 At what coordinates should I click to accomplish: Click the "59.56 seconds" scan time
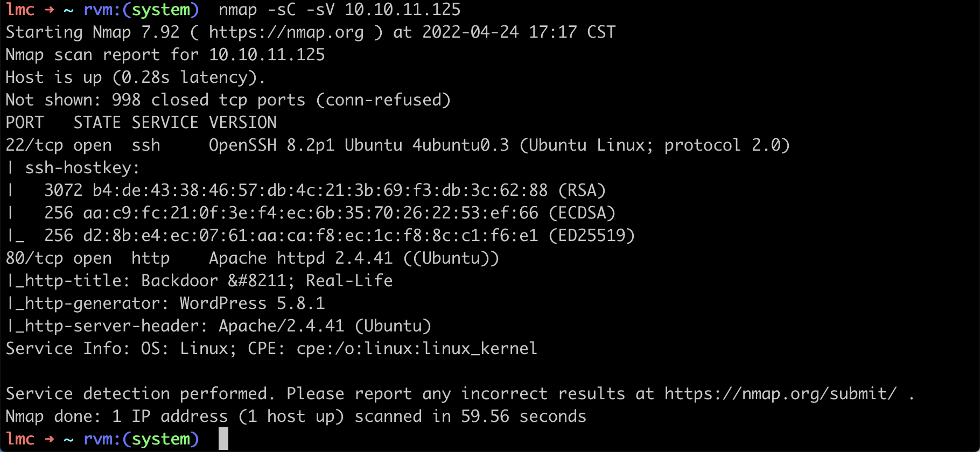coord(523,416)
